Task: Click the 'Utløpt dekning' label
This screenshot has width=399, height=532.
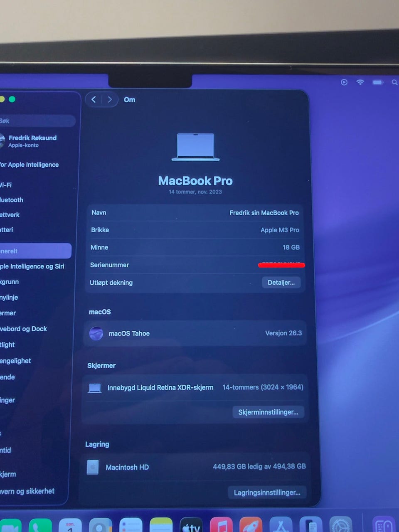Action: pyautogui.click(x=111, y=283)
